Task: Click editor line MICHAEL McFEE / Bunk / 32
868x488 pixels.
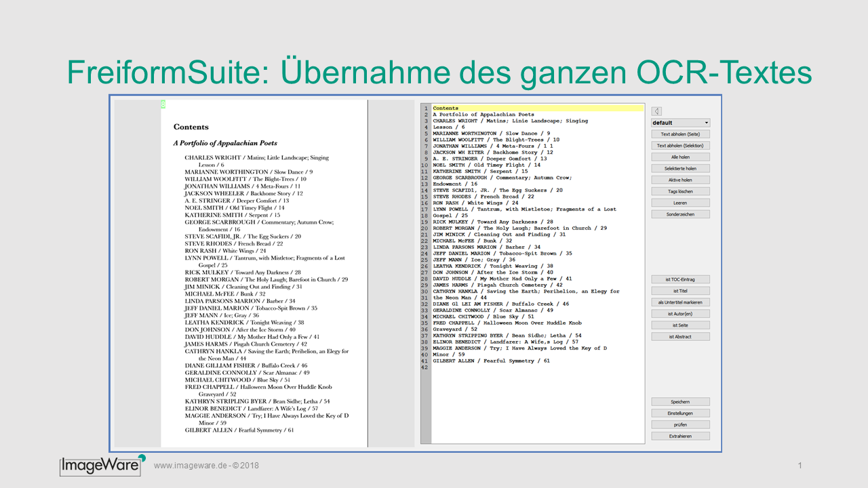Action: click(473, 241)
